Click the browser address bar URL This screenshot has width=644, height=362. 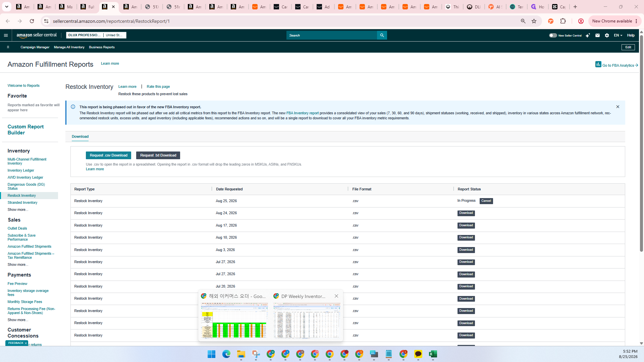pyautogui.click(x=111, y=21)
